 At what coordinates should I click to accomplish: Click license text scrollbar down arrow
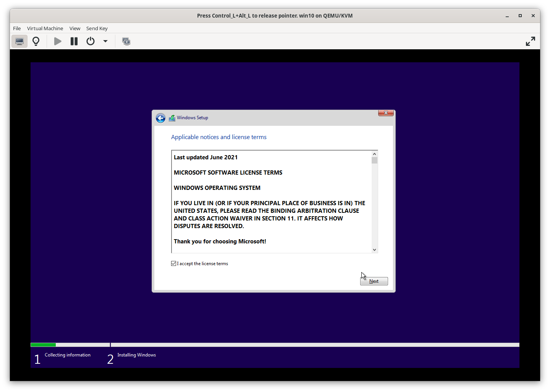[374, 250]
